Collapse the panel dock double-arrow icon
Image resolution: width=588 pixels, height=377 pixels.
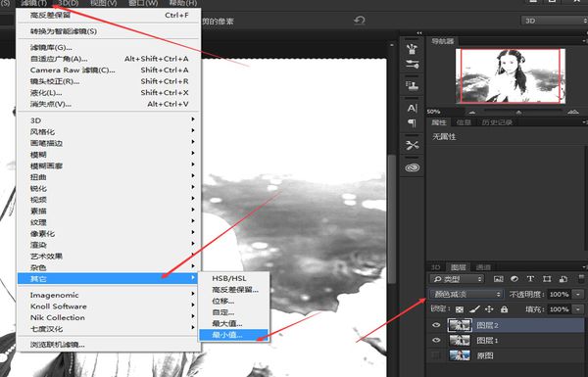click(418, 33)
